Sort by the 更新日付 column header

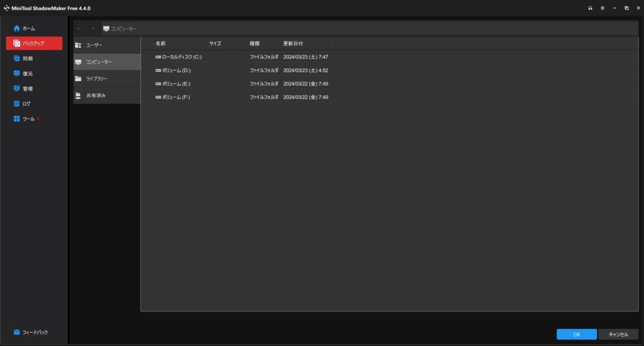click(x=293, y=44)
